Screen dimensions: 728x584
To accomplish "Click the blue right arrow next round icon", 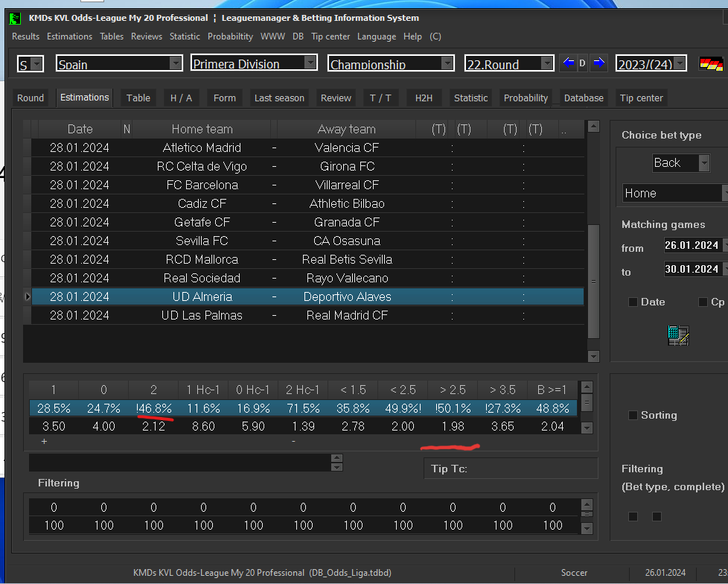I will 598,63.
